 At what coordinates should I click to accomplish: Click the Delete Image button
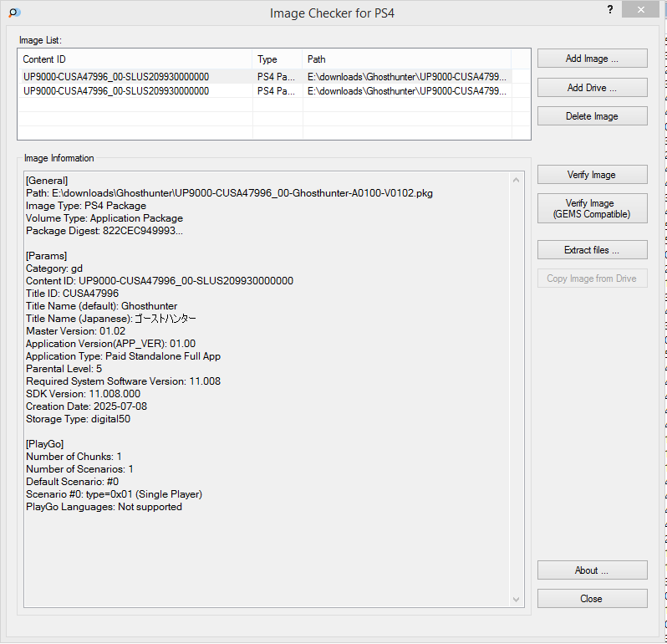pyautogui.click(x=592, y=116)
